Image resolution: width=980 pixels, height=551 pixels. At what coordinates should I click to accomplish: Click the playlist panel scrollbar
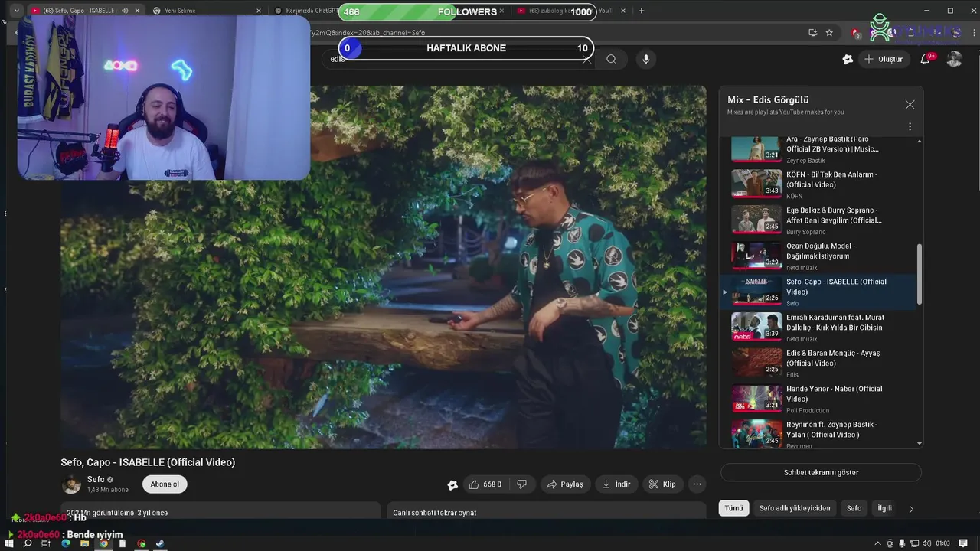[x=920, y=274]
